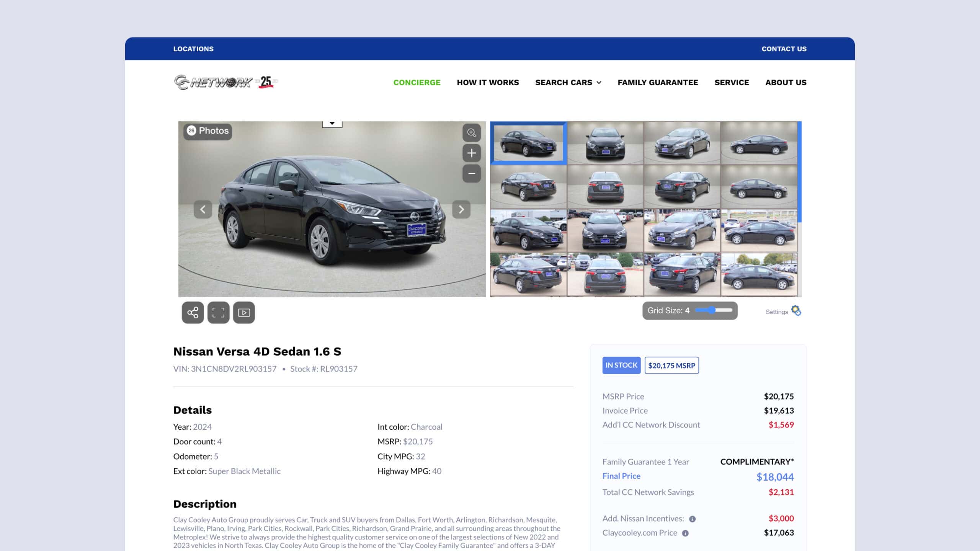980x551 pixels.
Task: Open the share icon below photo
Action: [x=193, y=313]
